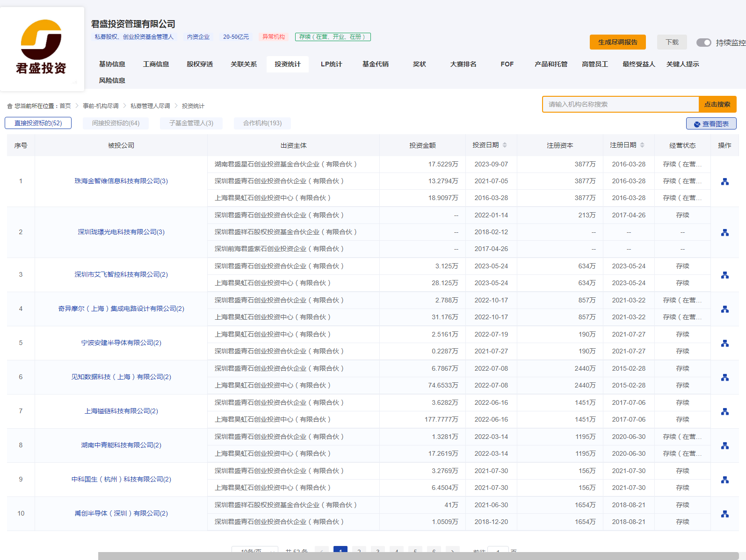Switch to the LP统计 tab
Screen dimensions: 746x560
[331, 64]
